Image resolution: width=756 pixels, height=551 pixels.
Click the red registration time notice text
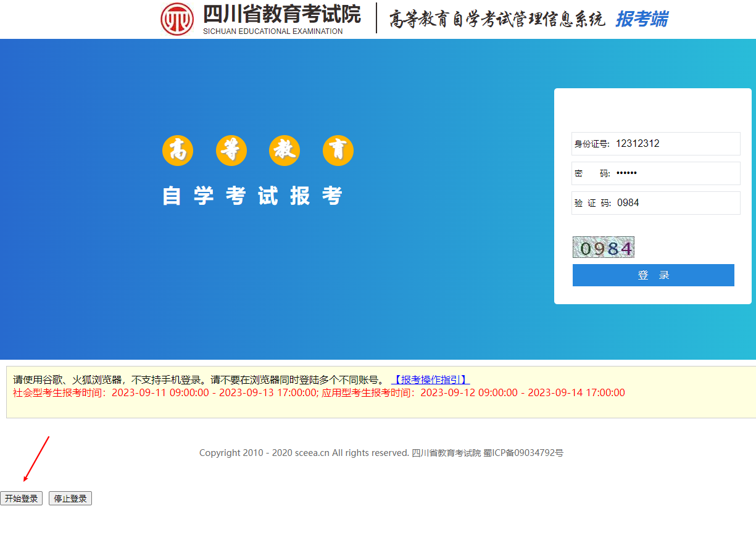tap(319, 392)
